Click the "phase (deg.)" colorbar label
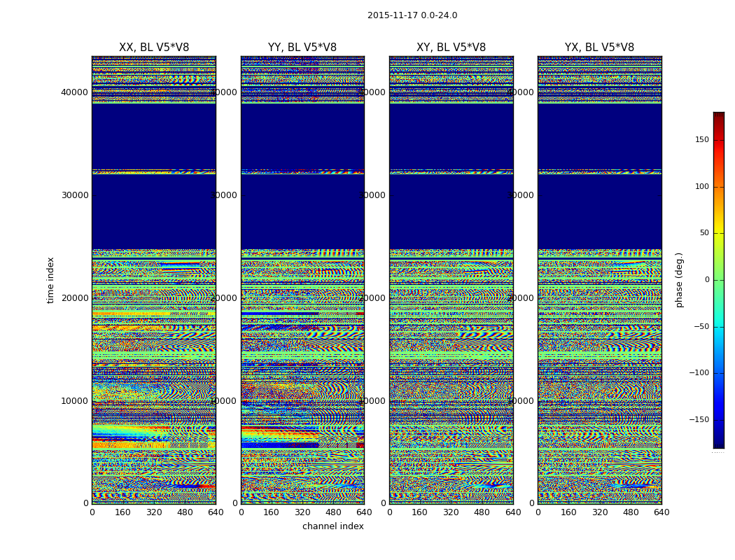The image size is (735, 560). 679,280
